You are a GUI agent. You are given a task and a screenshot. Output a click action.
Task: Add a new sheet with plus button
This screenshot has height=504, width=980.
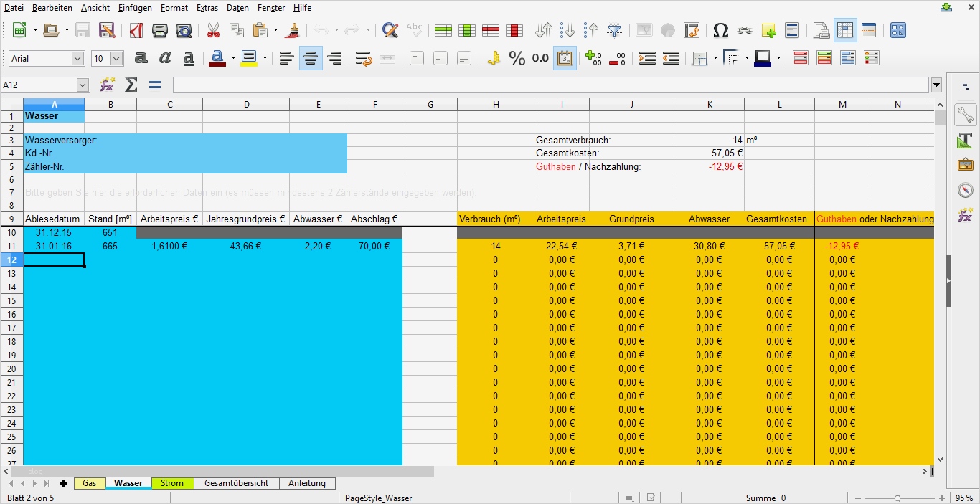64,483
